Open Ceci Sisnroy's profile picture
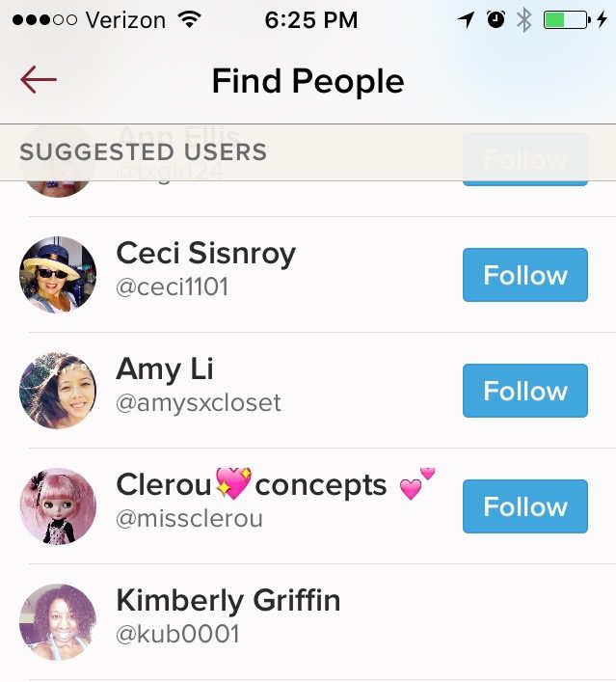The height and width of the screenshot is (682, 616). [58, 275]
